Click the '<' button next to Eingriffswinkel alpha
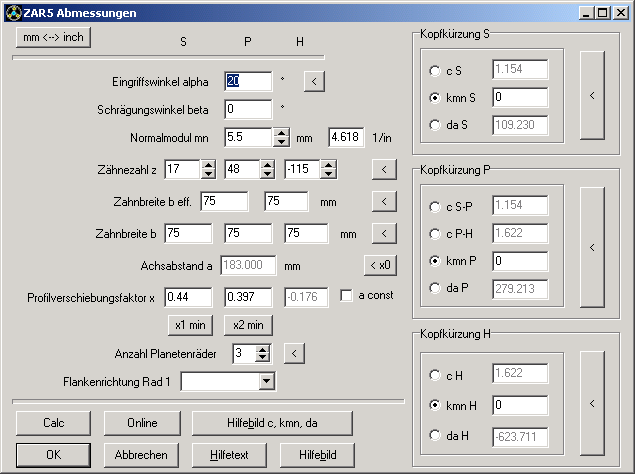635x474 pixels. [x=314, y=82]
